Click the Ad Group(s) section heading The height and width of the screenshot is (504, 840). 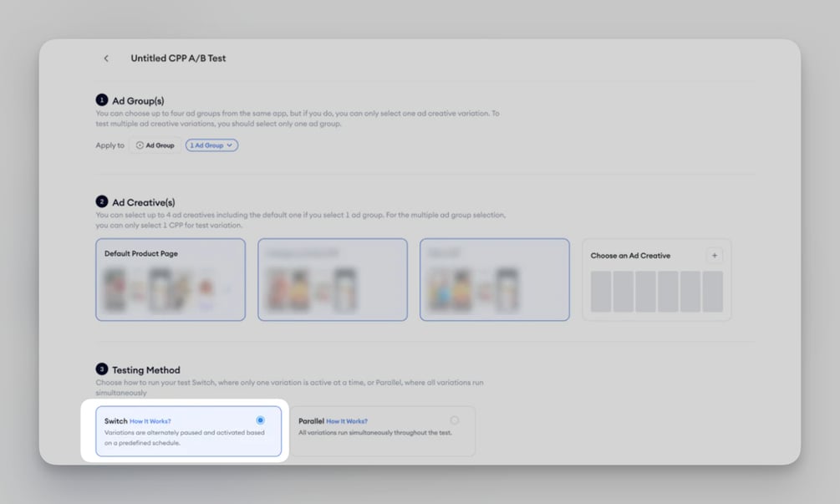138,100
